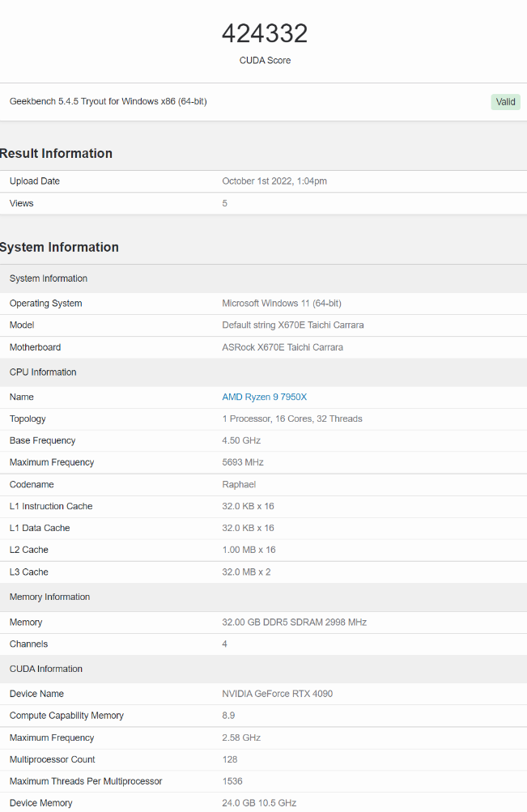Select the ASRock X670E Taichi Carrara motherboard value
The width and height of the screenshot is (527, 812).
283,347
